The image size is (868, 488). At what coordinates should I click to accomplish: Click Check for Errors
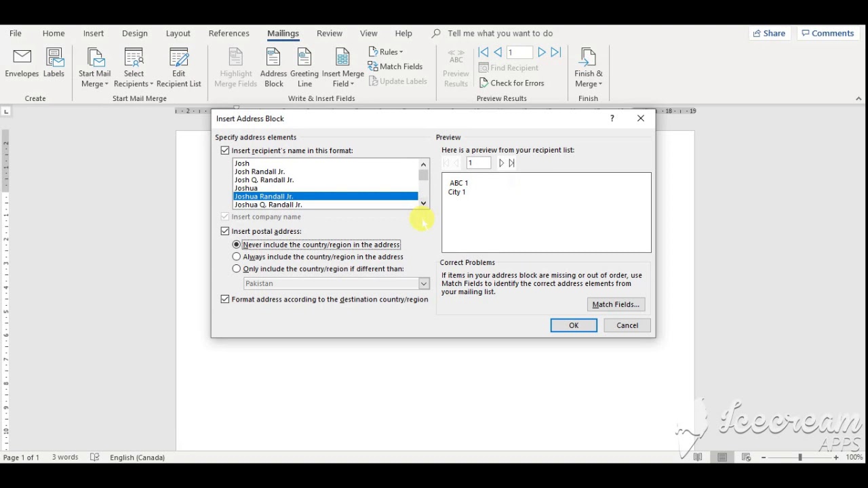511,83
